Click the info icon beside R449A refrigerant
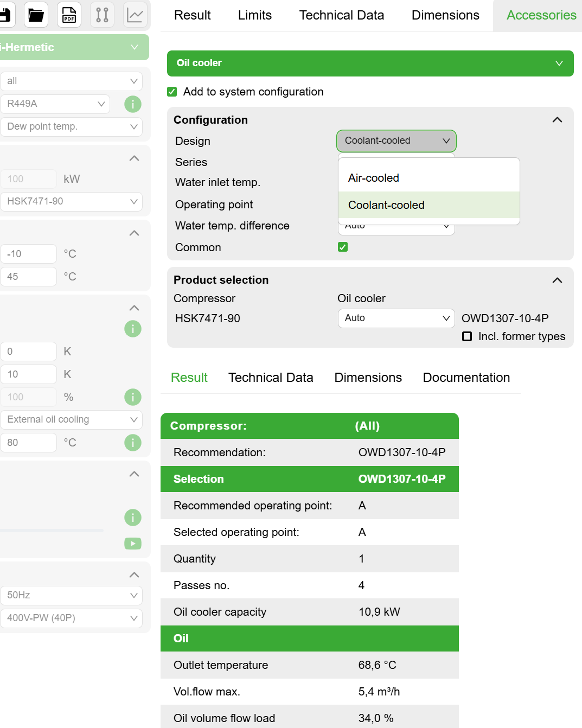582x728 pixels. (x=133, y=104)
